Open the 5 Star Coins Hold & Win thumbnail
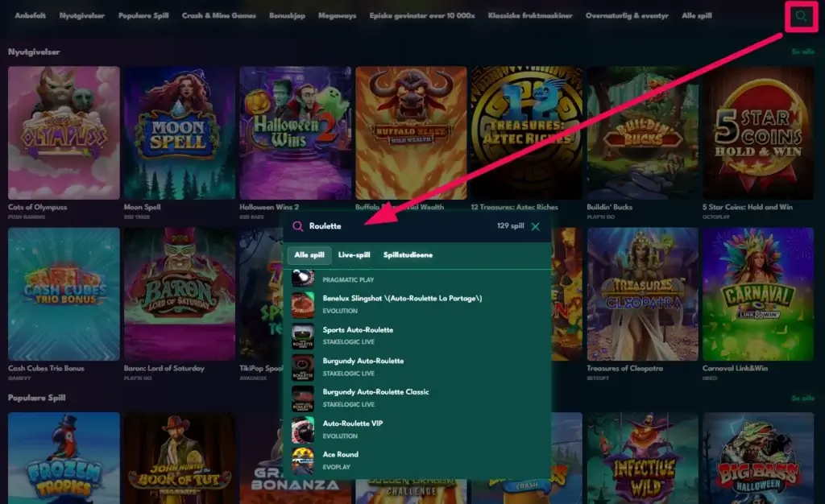Image resolution: width=825 pixels, height=504 pixels. pyautogui.click(x=758, y=132)
